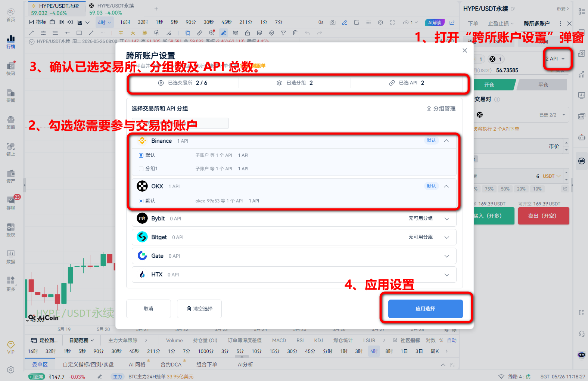Viewport: 588px width, 381px height.
Task: Click the 分组管理 gear icon link
Action: pos(441,109)
